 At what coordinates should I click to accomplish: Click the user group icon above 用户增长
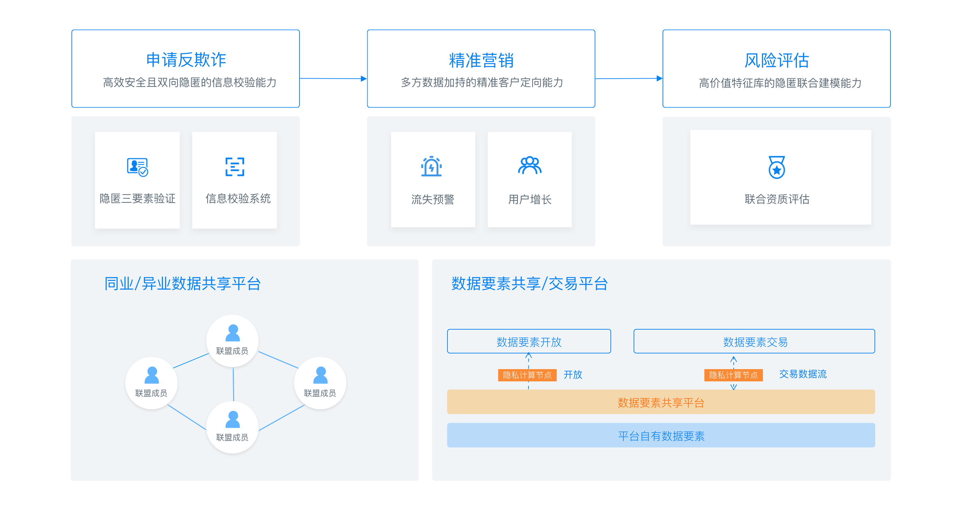tap(529, 165)
